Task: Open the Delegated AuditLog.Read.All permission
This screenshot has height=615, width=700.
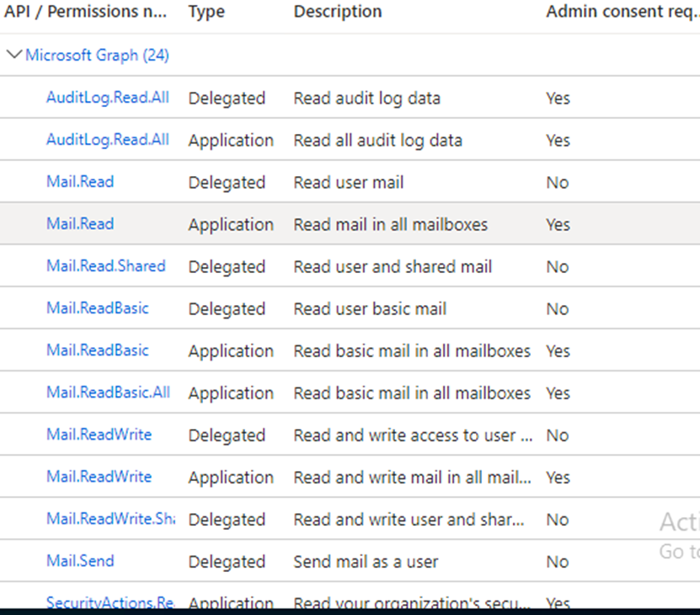Action: (107, 98)
